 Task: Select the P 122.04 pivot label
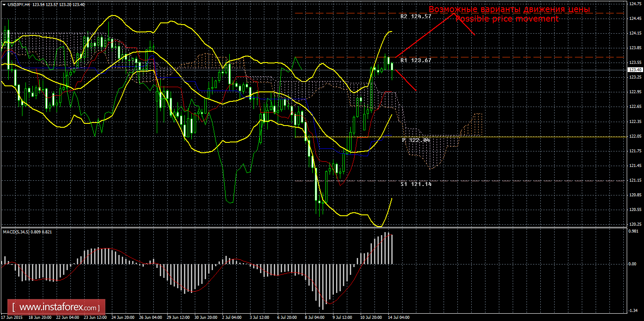[x=416, y=140]
